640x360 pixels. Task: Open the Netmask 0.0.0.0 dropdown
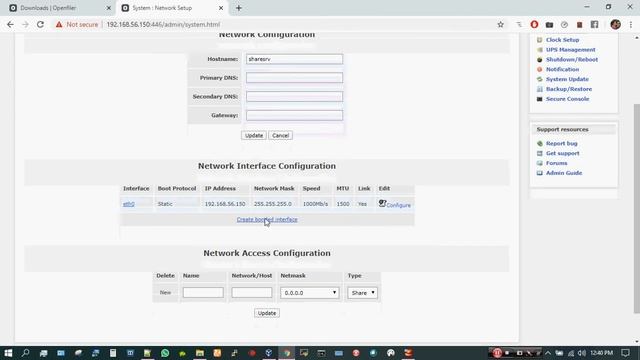click(x=309, y=293)
